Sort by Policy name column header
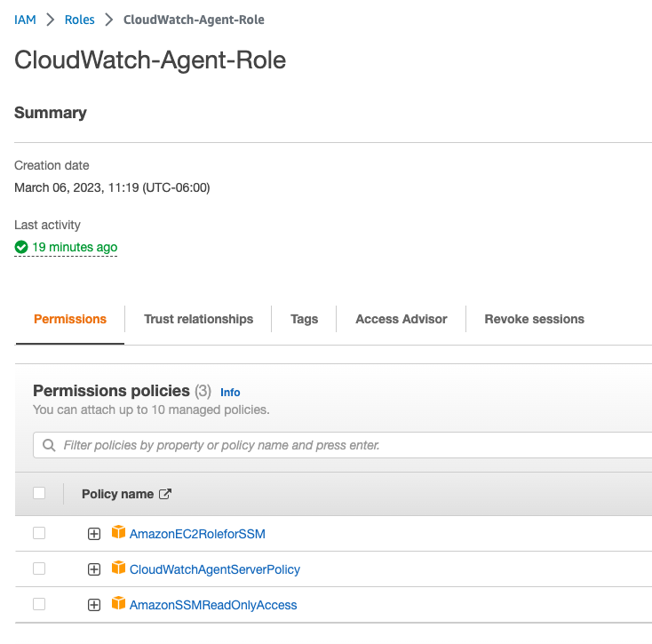 (x=117, y=494)
